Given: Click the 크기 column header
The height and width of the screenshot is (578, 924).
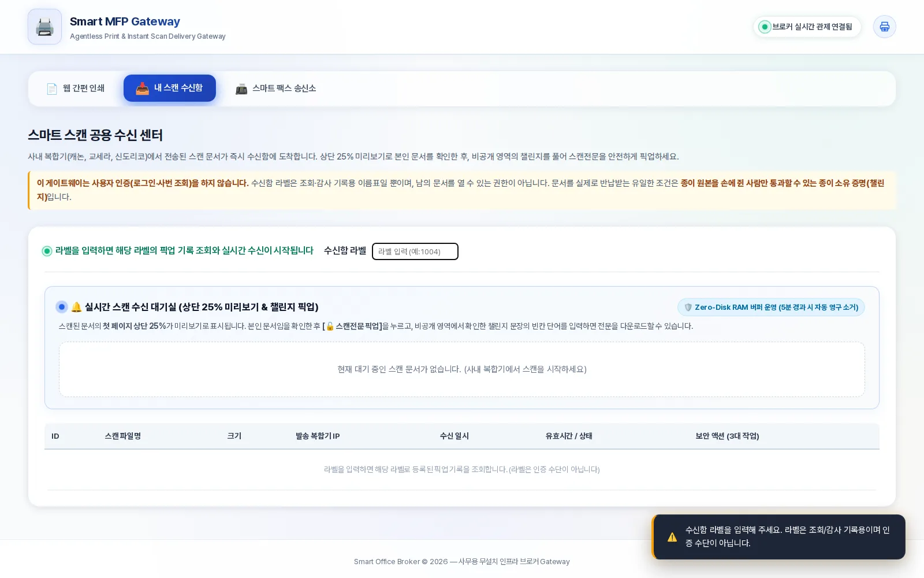Looking at the screenshot, I should point(234,436).
